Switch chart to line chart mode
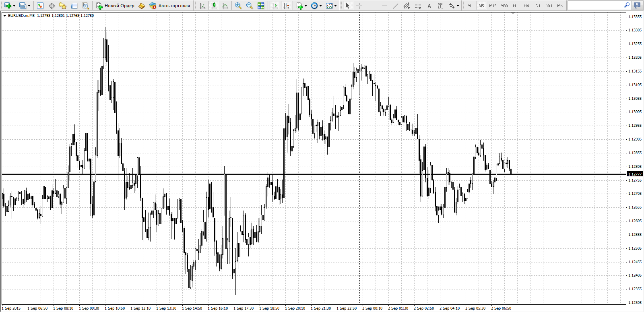This screenshot has height=312, width=644. [225, 6]
